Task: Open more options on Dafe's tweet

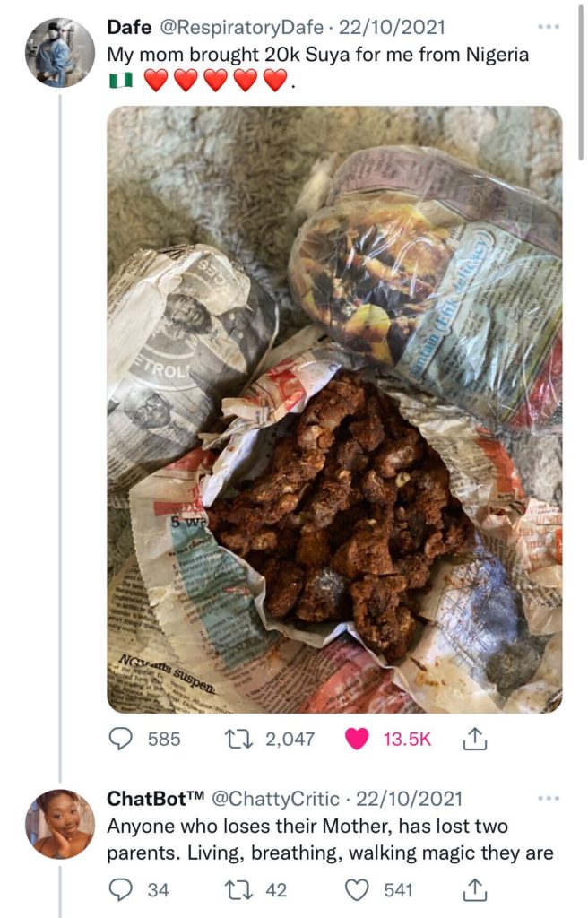Action: [x=548, y=27]
